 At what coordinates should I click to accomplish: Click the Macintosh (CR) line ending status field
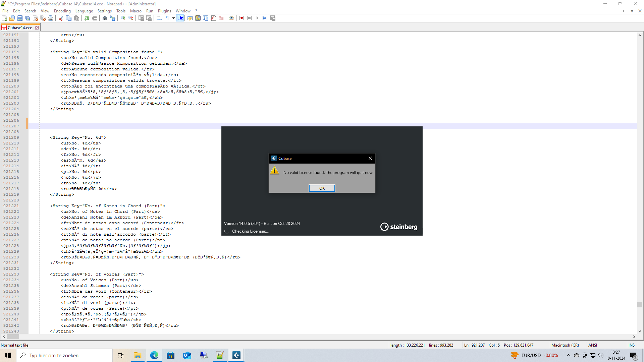(x=565, y=345)
